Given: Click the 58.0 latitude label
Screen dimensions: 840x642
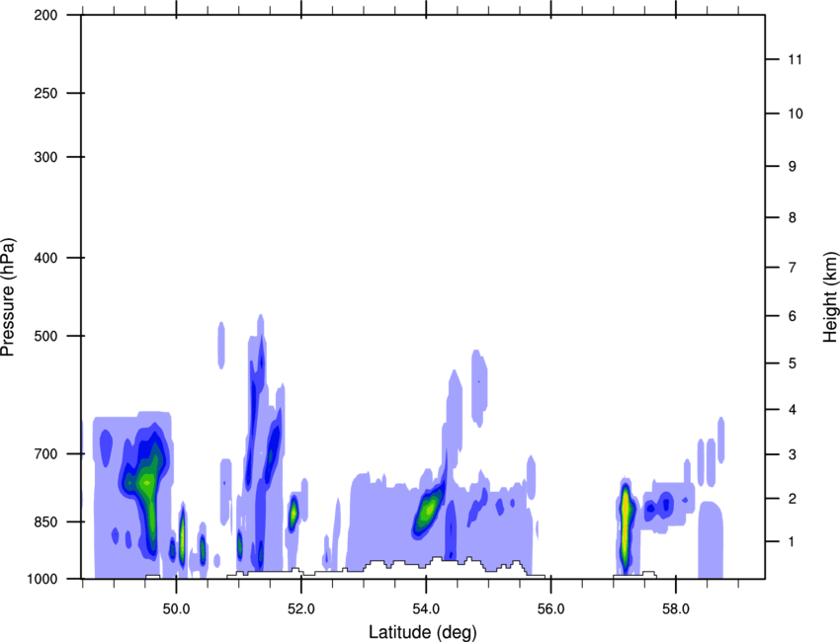Looking at the screenshot, I should [x=676, y=609].
